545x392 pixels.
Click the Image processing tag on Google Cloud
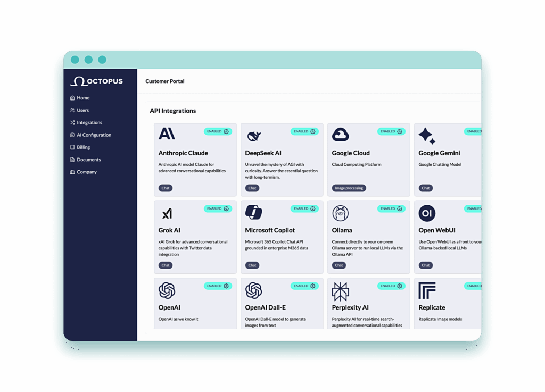tap(349, 188)
